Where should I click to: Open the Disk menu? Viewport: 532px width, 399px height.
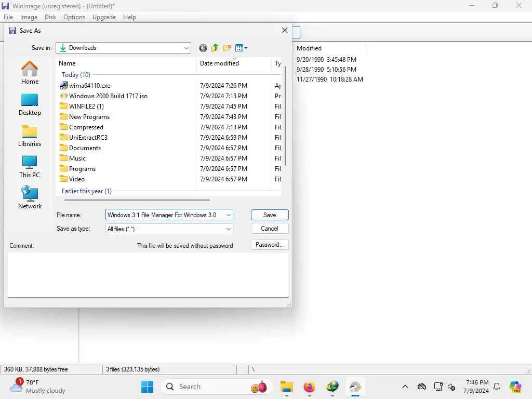(x=50, y=17)
